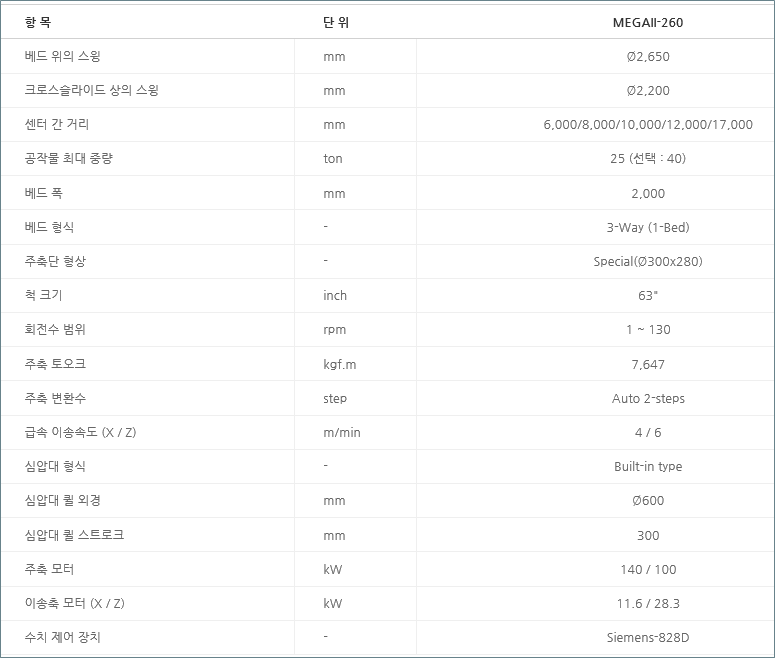Select the 공작물 최대 중량 row label

69,159
